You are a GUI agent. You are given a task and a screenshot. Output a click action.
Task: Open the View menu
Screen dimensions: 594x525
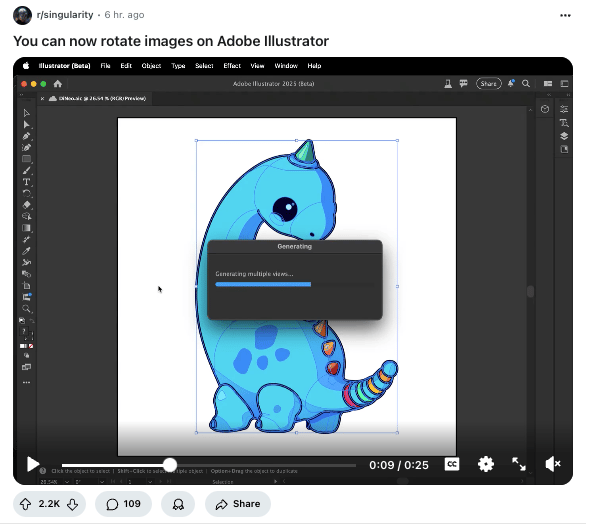(257, 66)
